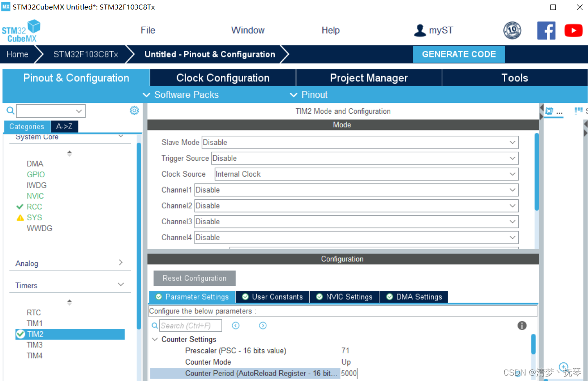This screenshot has height=381, width=588.
Task: Click the GENERATE CODE button
Action: pos(459,54)
